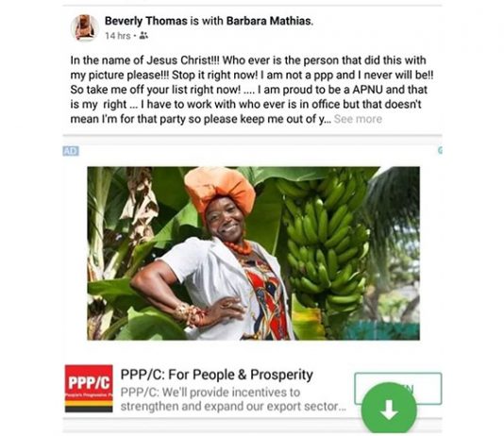The width and height of the screenshot is (504, 436).
Task: Click the woman's orange headwrap in ad image
Action: click(x=220, y=190)
